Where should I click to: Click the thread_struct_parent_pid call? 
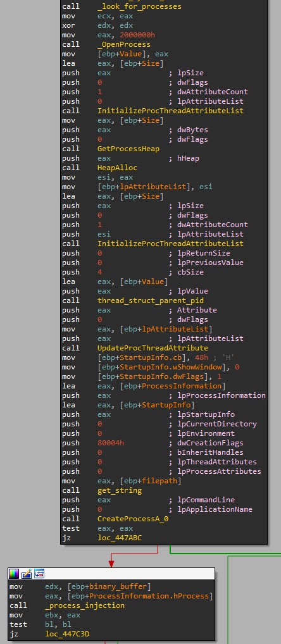(x=151, y=300)
